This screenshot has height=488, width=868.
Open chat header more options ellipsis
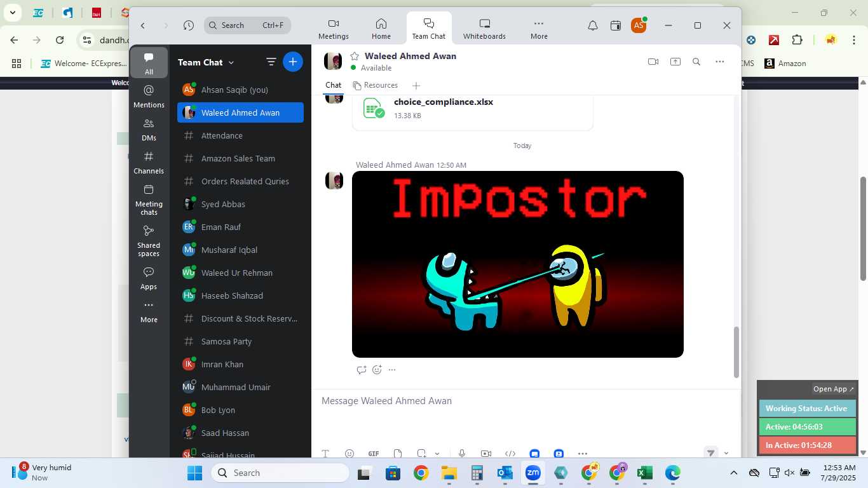719,62
